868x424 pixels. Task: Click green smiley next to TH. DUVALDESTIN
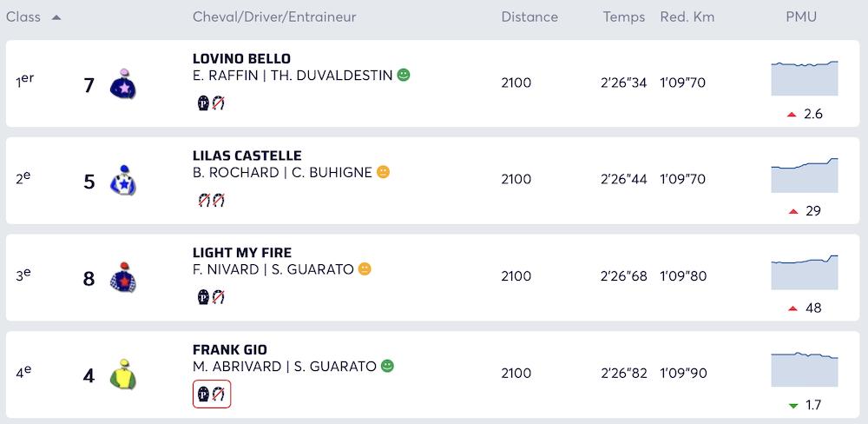(404, 76)
